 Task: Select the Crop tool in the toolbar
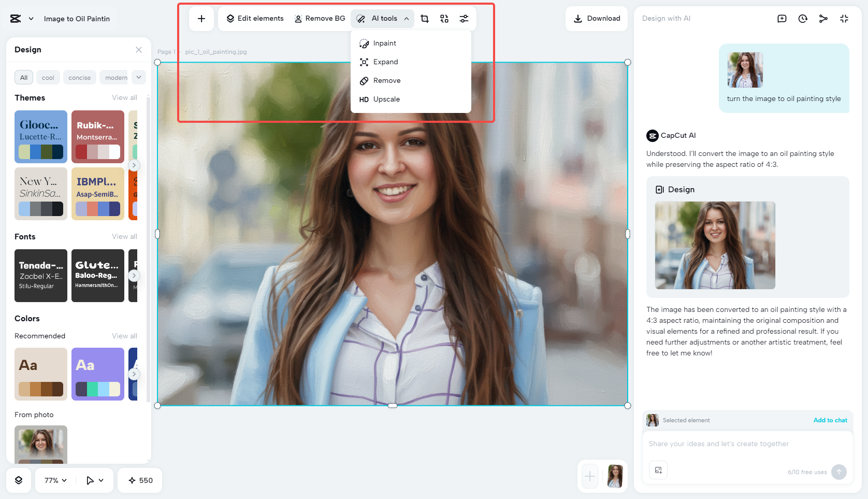[x=425, y=18]
